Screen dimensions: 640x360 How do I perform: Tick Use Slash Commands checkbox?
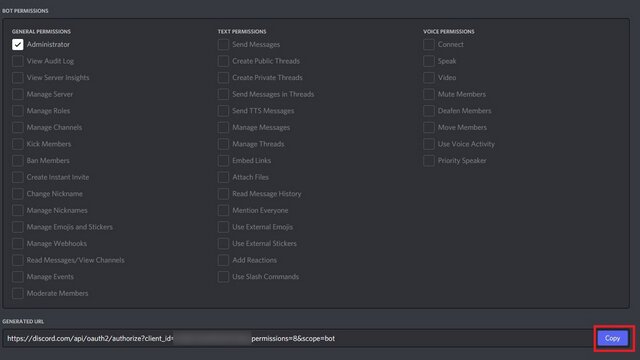click(223, 277)
